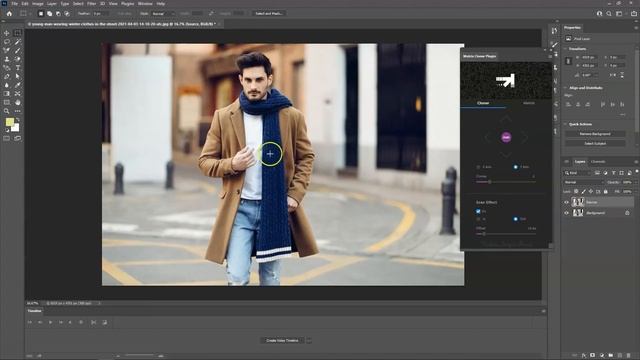
Task: Select the Zoom magnifier tool
Action: point(7,111)
